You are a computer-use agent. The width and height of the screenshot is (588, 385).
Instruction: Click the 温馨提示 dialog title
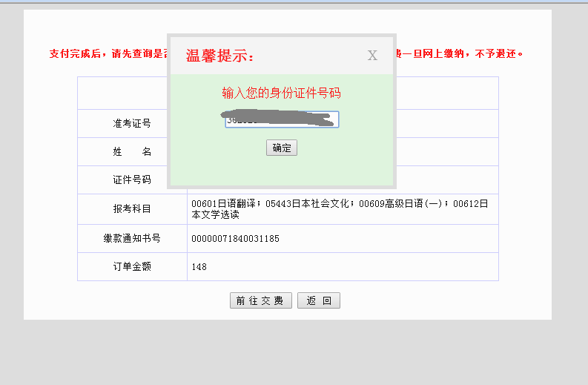(x=219, y=56)
